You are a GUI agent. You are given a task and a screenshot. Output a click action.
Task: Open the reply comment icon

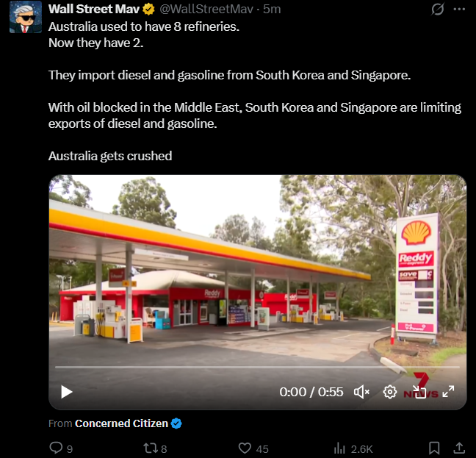[x=56, y=448]
